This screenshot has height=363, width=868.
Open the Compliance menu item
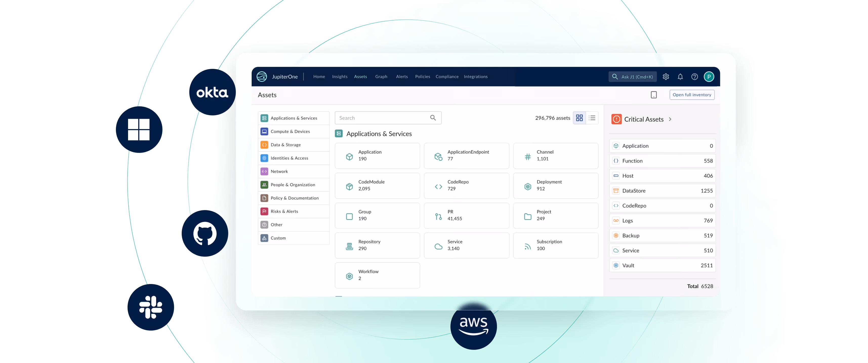click(x=447, y=76)
